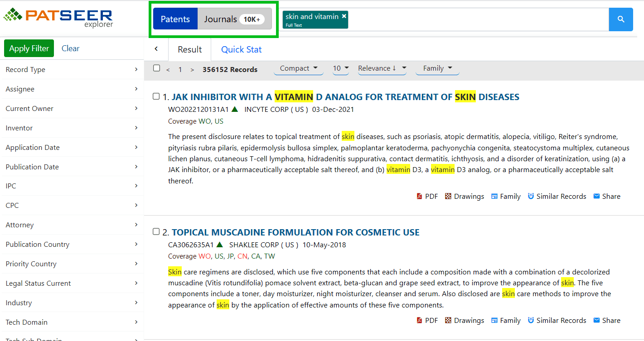The height and width of the screenshot is (341, 644).
Task: Find Similar Records for JAK Inhibitor record
Action: point(557,197)
